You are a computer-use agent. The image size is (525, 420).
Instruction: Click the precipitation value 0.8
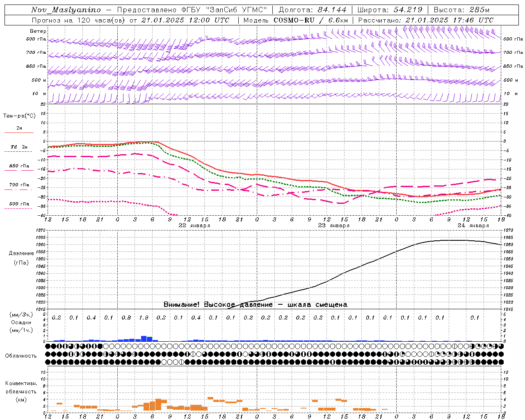(126, 317)
